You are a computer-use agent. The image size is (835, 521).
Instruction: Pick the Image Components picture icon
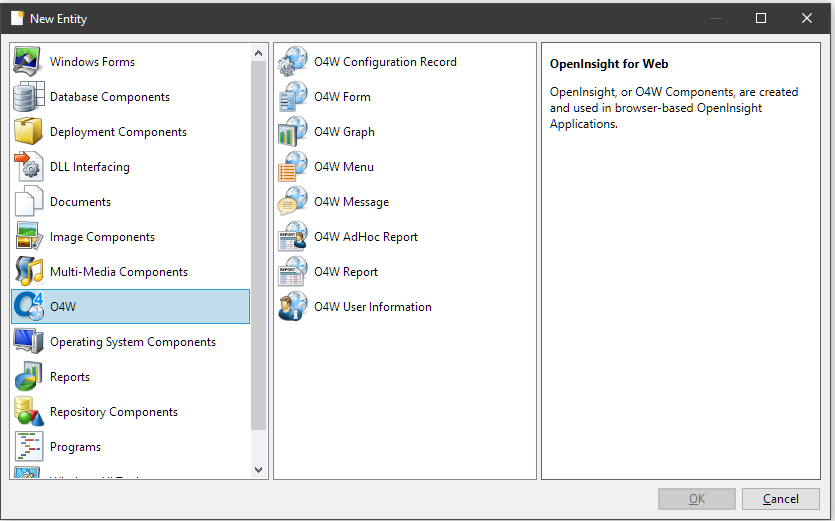click(28, 236)
